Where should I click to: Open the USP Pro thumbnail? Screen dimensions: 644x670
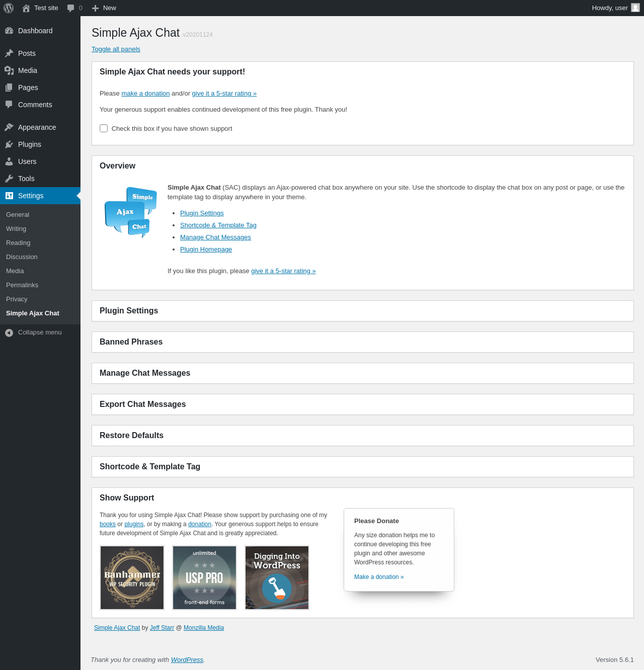coord(204,577)
